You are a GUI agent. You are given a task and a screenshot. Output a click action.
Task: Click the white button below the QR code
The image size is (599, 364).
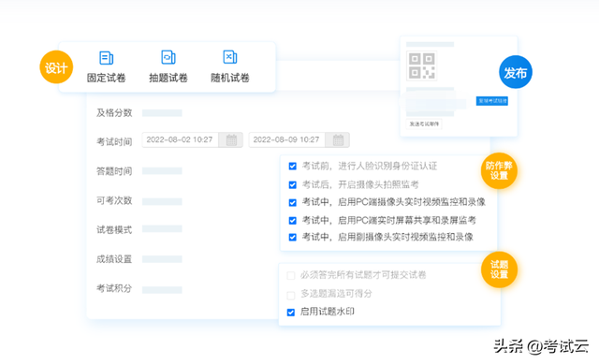point(424,124)
